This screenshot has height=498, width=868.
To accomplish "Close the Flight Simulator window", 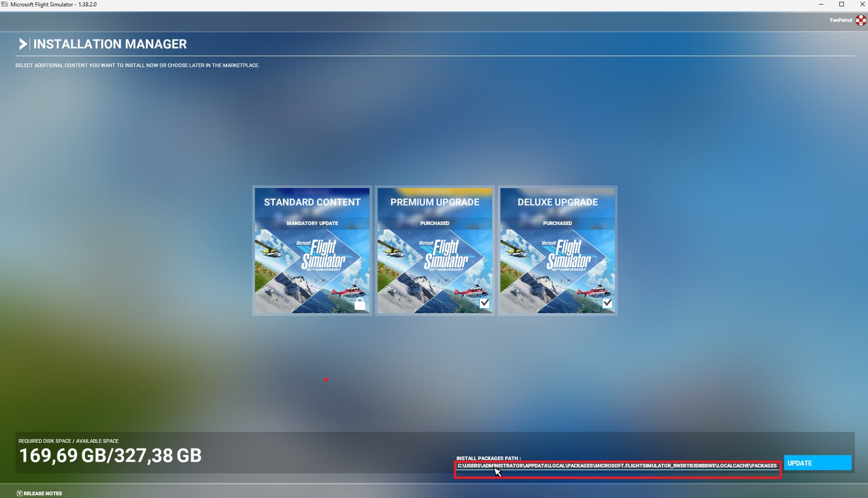I will click(861, 5).
